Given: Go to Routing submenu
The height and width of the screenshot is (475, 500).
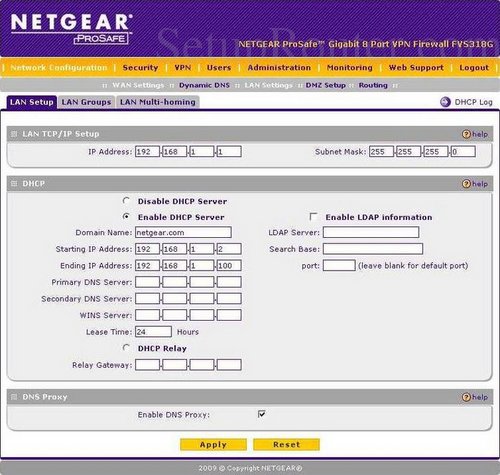Looking at the screenshot, I should click(x=373, y=85).
